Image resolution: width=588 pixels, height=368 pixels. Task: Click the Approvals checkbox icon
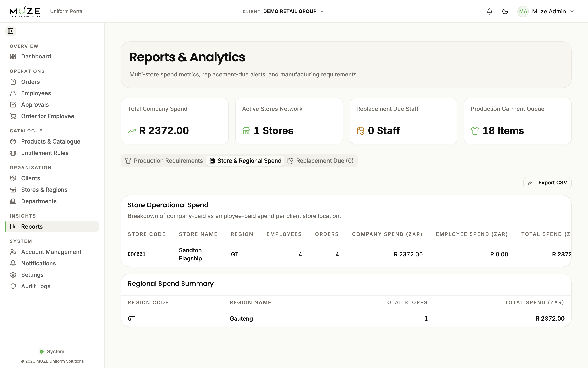(13, 105)
